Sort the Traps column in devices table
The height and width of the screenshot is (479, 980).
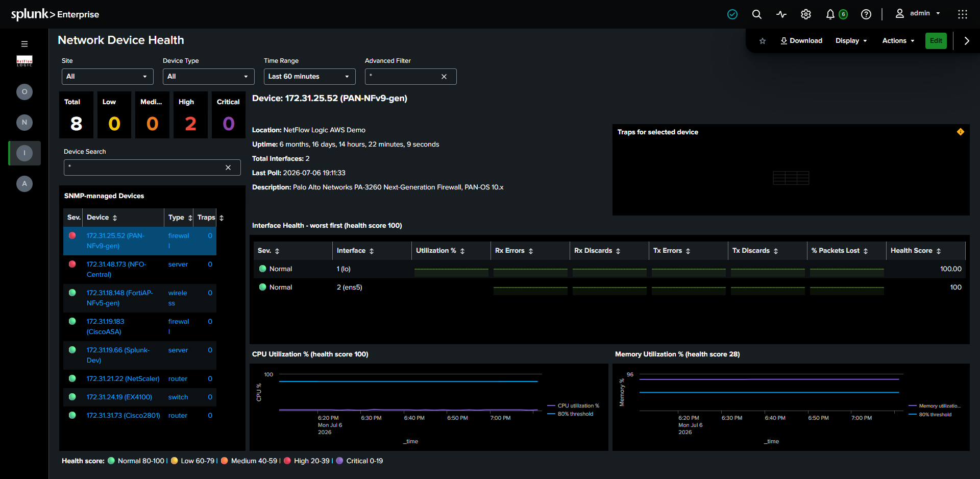(x=222, y=218)
